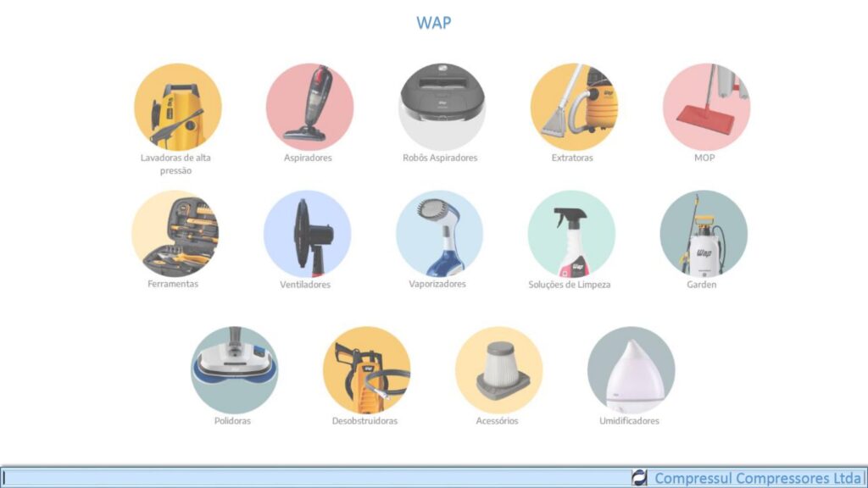Viewport: 868px width, 488px height.
Task: Click the Extratoras text label
Action: point(572,158)
